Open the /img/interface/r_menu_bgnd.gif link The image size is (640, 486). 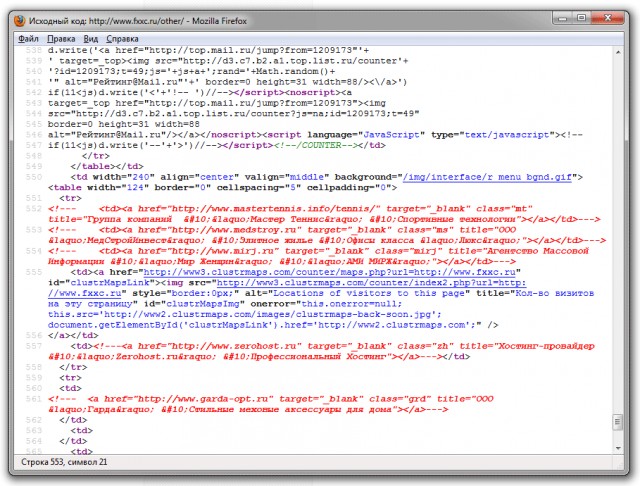click(487, 177)
